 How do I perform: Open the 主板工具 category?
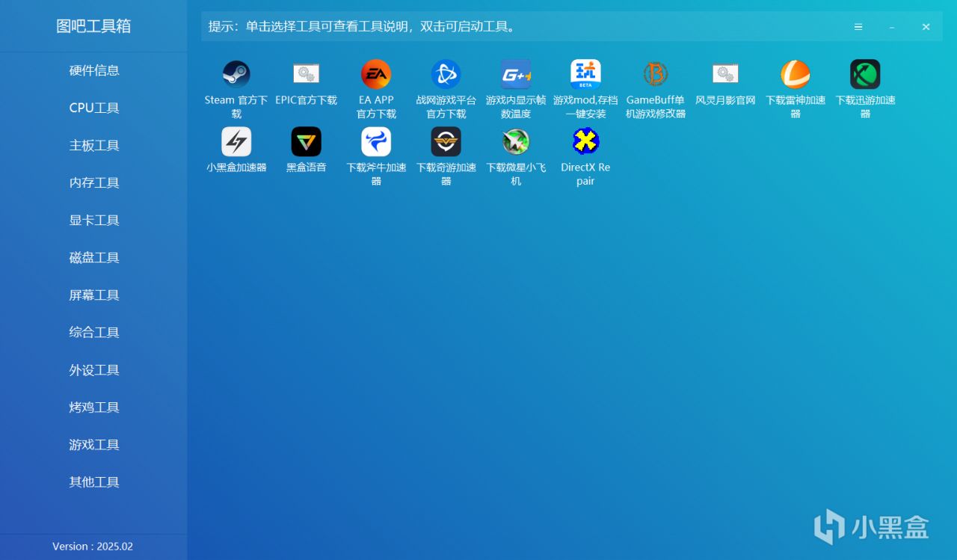94,145
